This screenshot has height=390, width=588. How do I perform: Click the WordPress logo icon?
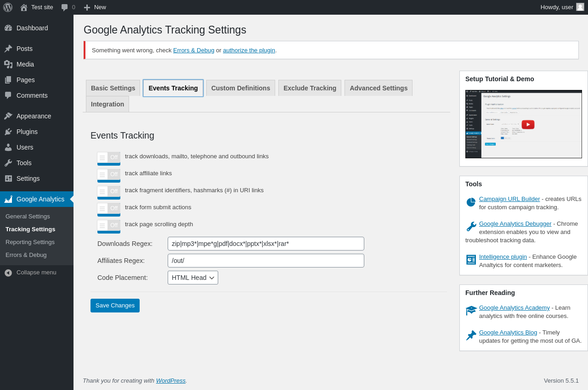tap(8, 7)
